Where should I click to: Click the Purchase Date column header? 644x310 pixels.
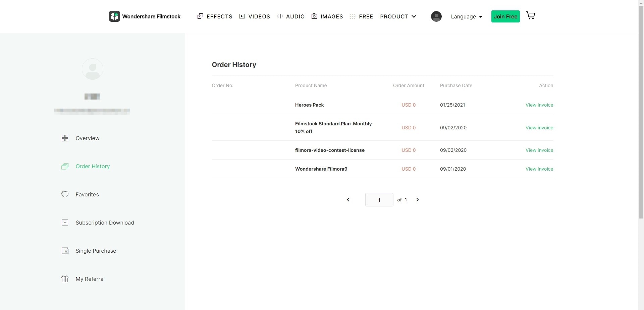point(456,85)
